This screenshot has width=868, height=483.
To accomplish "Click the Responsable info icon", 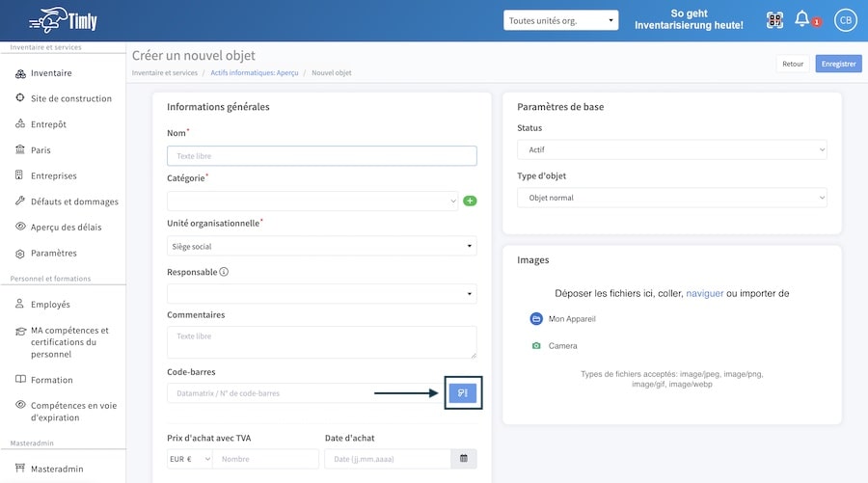I will [224, 272].
